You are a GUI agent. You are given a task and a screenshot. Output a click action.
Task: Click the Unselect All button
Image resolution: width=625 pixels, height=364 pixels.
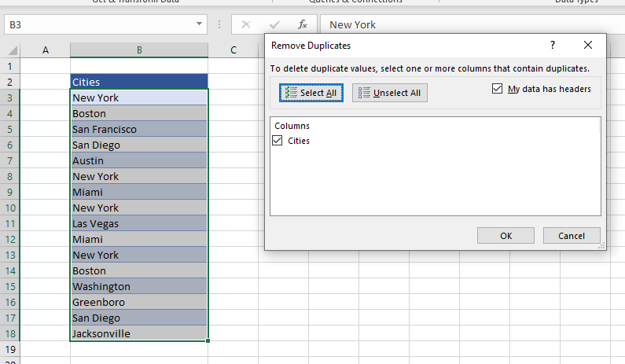click(389, 93)
